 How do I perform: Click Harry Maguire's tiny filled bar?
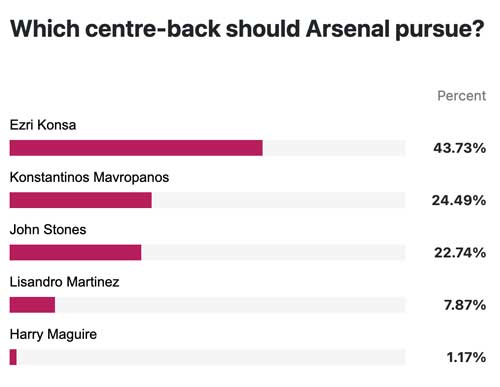(x=13, y=357)
